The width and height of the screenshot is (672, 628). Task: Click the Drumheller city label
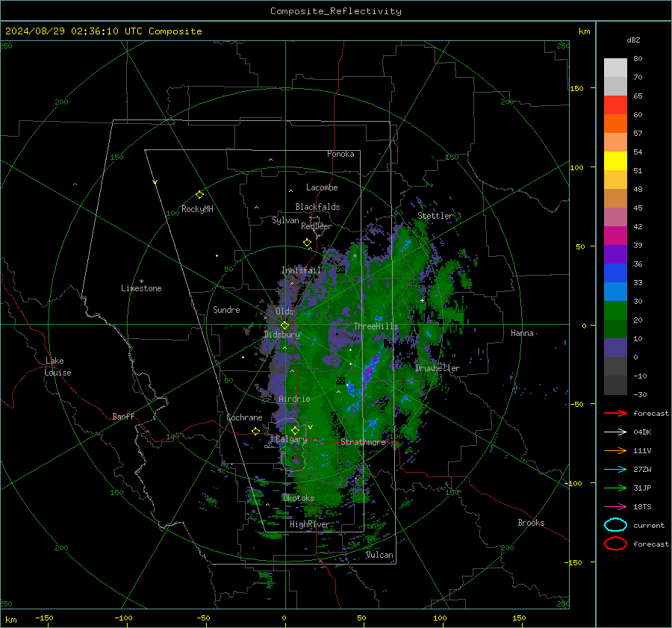437,368
